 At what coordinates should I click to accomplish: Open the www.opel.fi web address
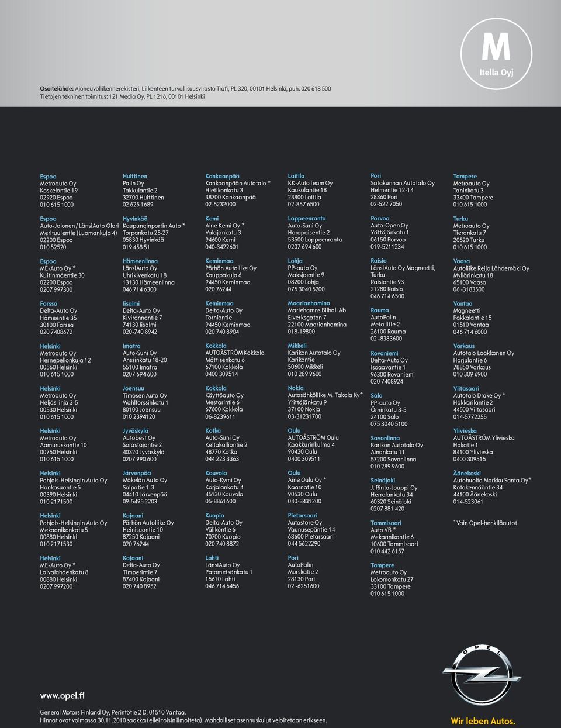(63, 696)
